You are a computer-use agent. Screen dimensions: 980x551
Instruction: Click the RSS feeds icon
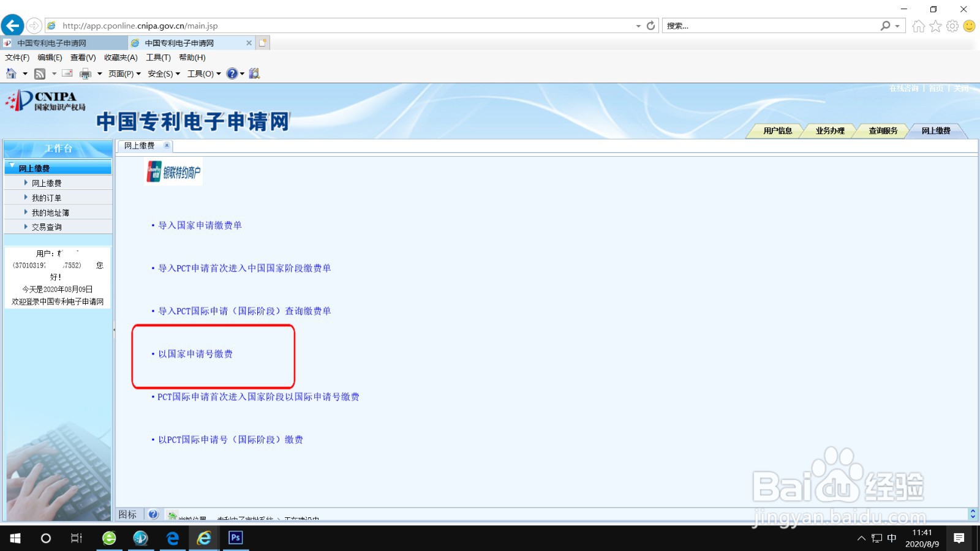pyautogui.click(x=40, y=73)
